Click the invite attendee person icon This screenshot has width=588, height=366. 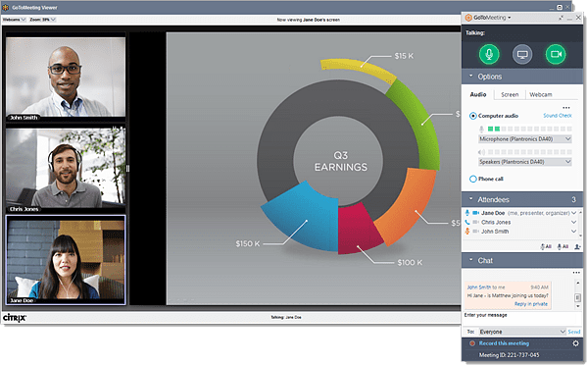(x=577, y=246)
